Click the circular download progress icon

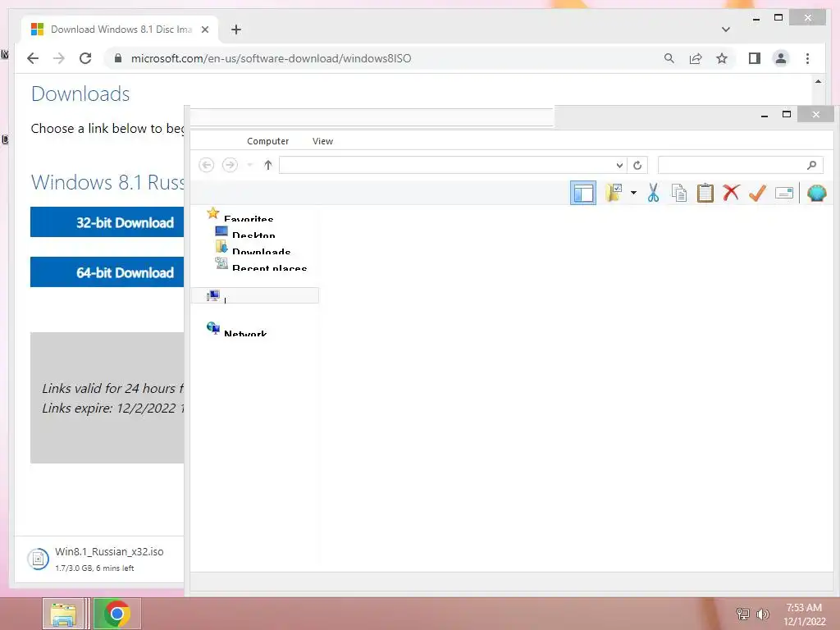pyautogui.click(x=38, y=559)
